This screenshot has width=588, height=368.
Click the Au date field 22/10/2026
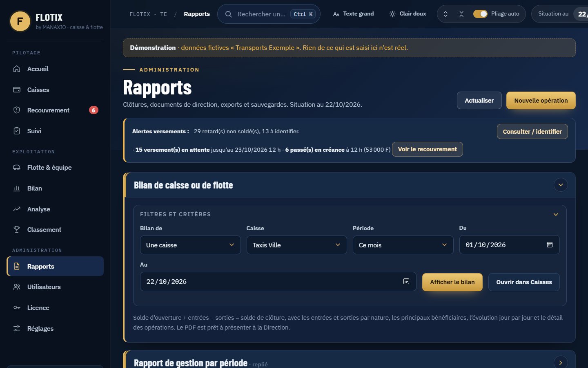[x=278, y=282]
